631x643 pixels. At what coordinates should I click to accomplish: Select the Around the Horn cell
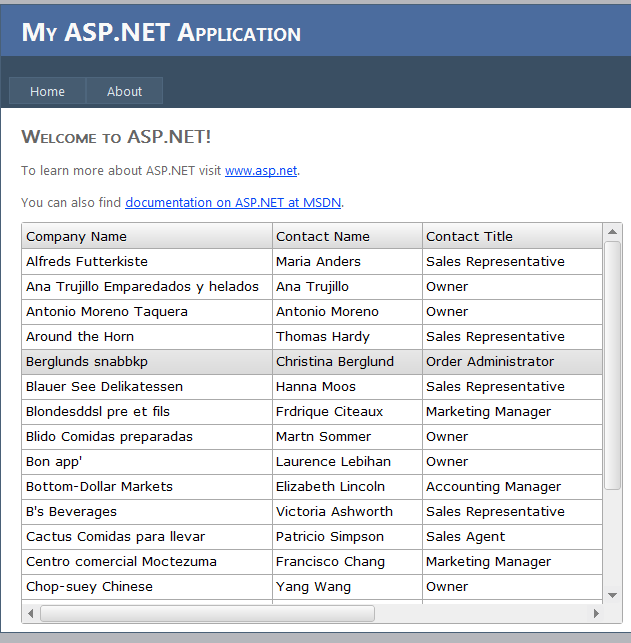[x=147, y=337]
